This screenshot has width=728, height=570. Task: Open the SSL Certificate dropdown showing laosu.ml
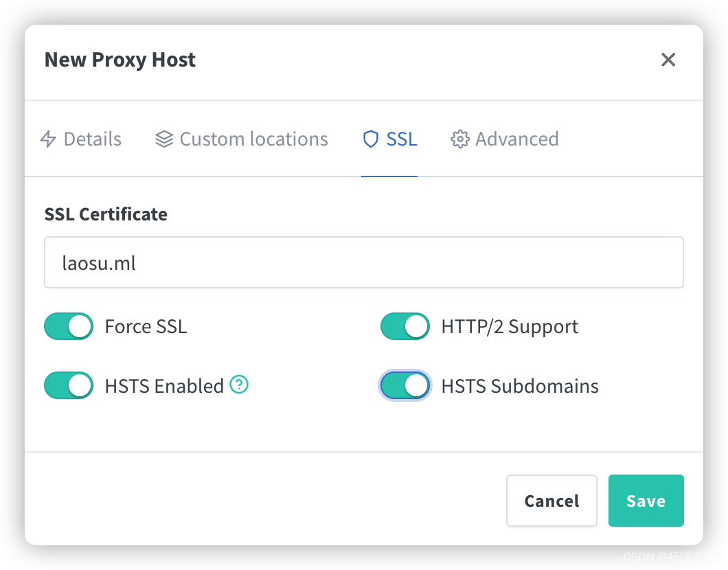click(x=364, y=262)
